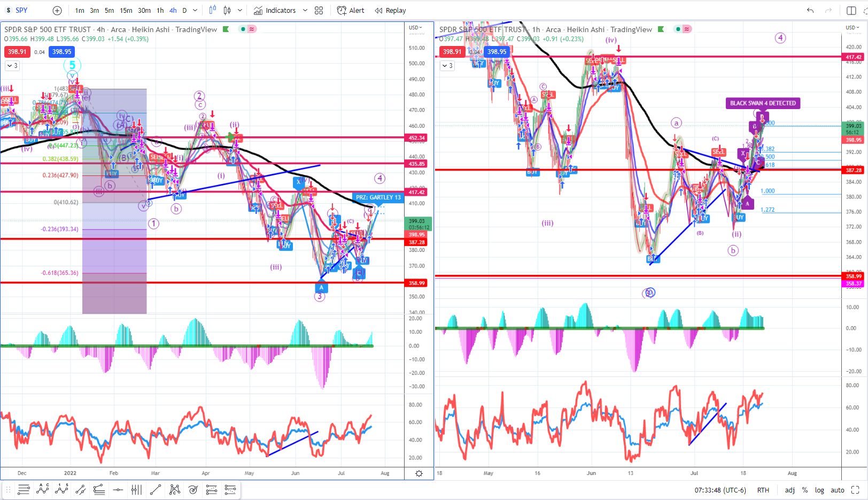This screenshot has width=868, height=500.
Task: Select the Fib spiral drawing tool
Action: click(x=193, y=489)
